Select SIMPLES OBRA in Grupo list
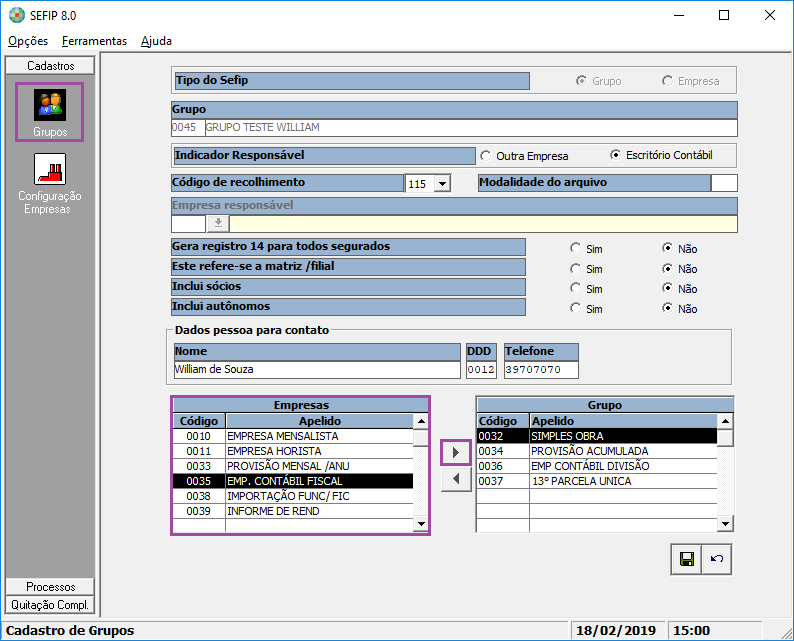This screenshot has height=641, width=794. tap(597, 436)
